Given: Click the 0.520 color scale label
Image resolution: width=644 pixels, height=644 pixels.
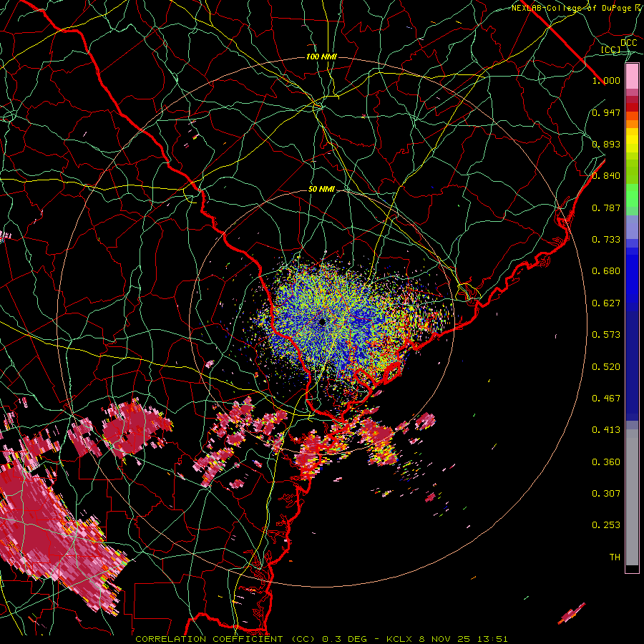Looking at the screenshot, I should point(606,367).
